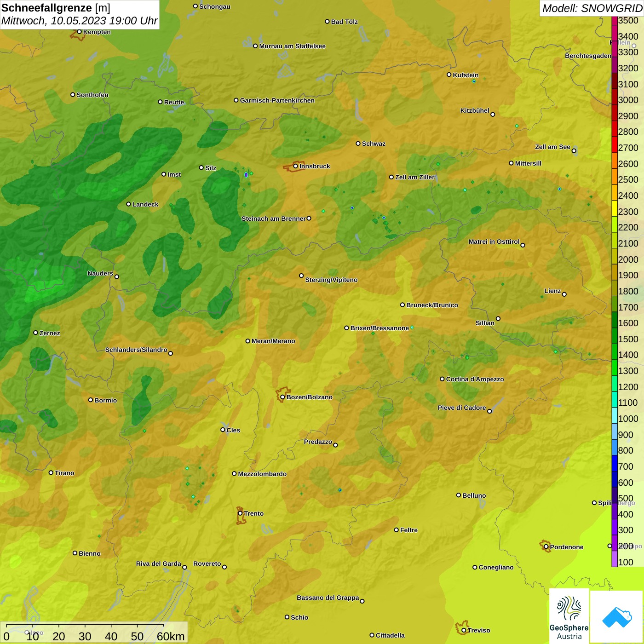Click the "Cortina d'Ampezzo" label
Screen dimensions: 644x644
(x=475, y=379)
